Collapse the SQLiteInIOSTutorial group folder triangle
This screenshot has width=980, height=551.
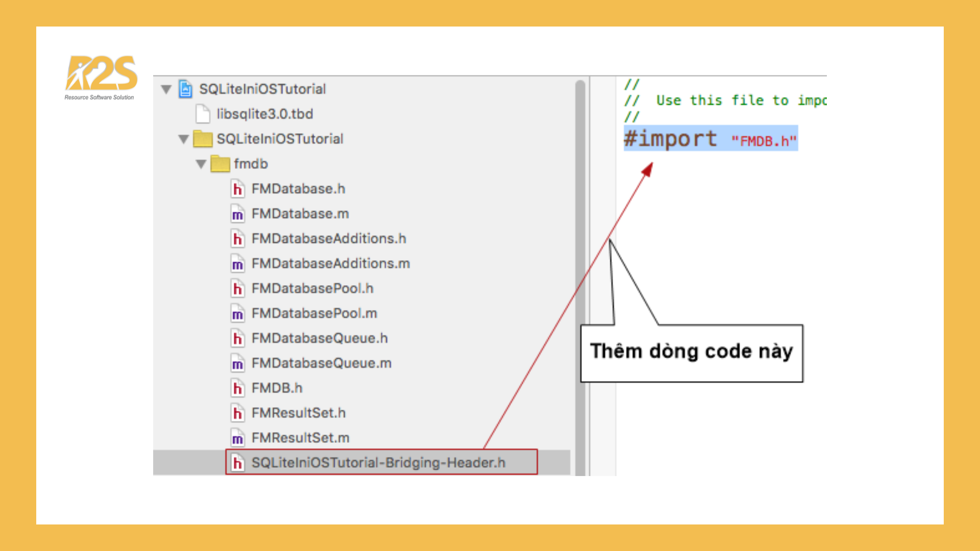tap(184, 139)
